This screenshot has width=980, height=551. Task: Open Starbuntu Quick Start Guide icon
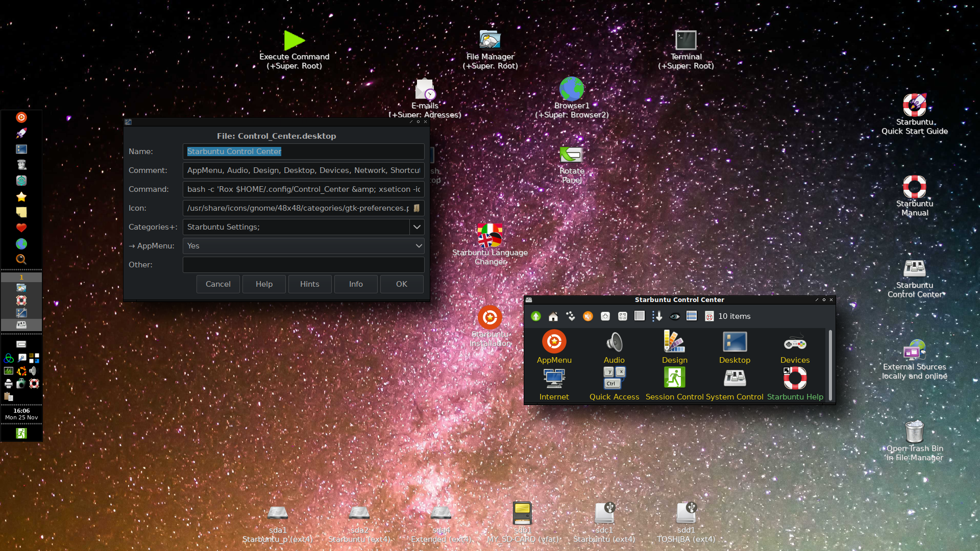[915, 113]
